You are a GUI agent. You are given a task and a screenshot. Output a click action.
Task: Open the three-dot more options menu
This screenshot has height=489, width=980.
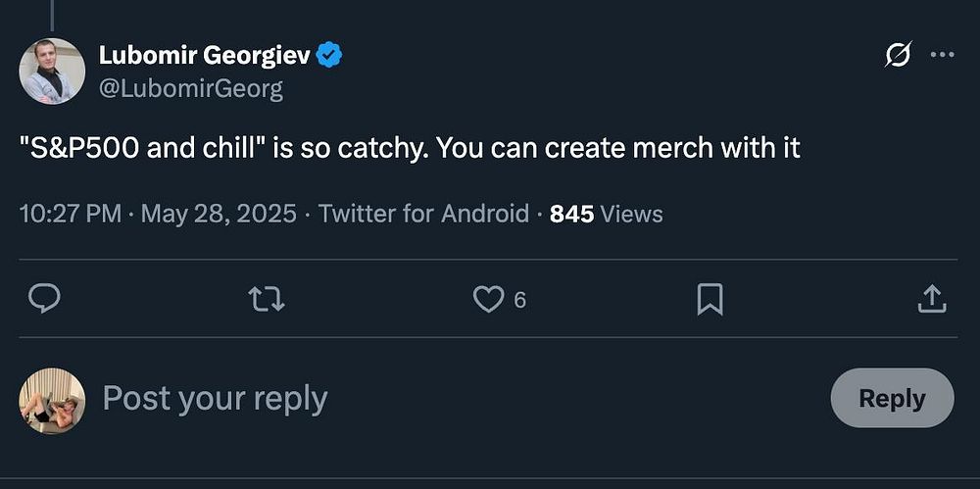(x=942, y=55)
